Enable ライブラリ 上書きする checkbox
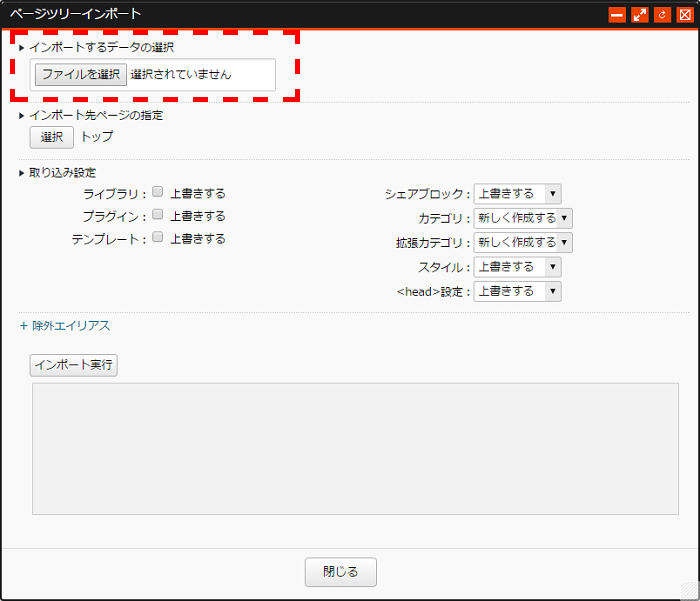 [157, 192]
